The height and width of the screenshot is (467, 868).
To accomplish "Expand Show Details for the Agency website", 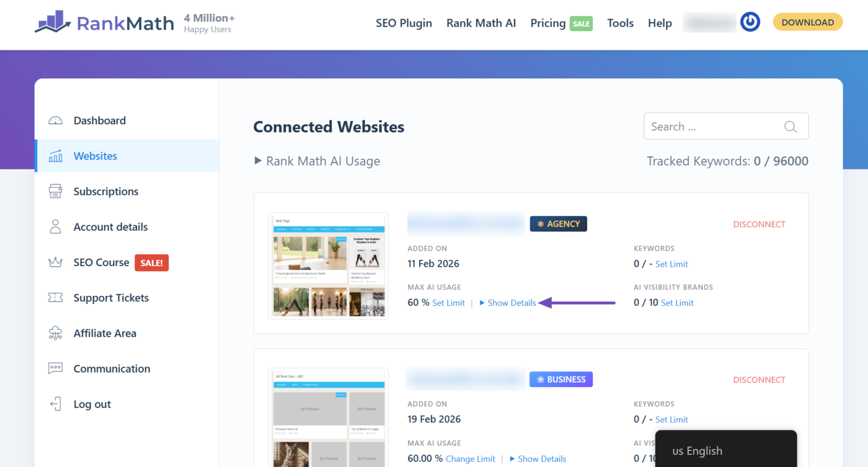I will pyautogui.click(x=508, y=303).
